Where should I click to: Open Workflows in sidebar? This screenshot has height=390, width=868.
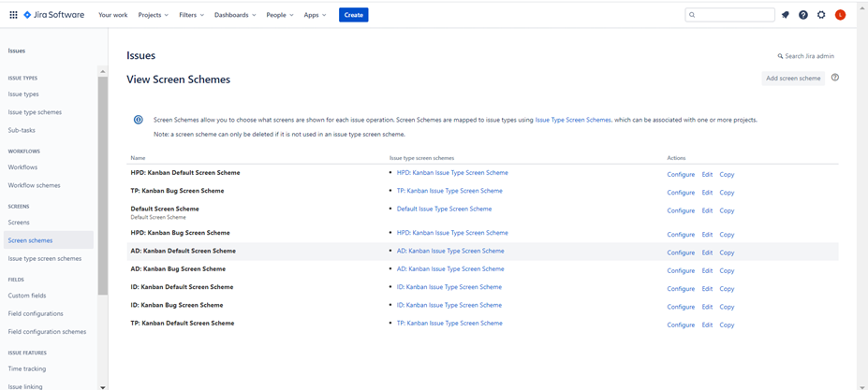tap(22, 167)
